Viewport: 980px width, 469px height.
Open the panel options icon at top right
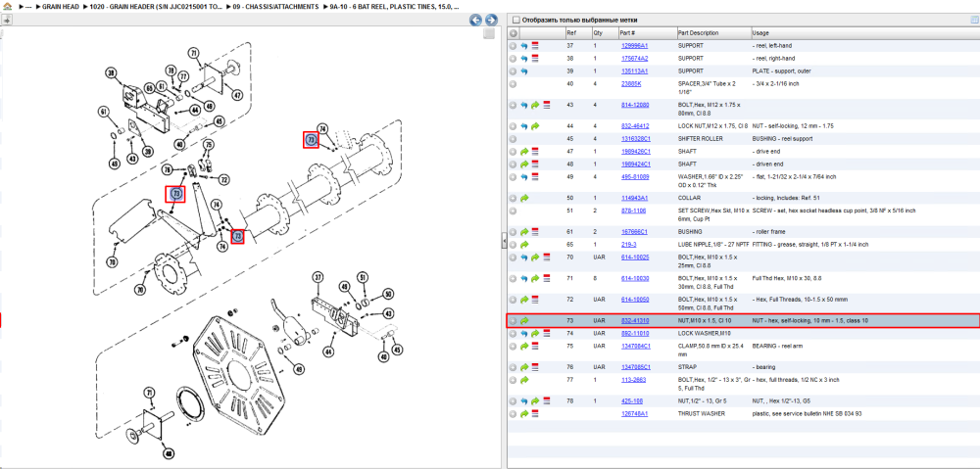[974, 20]
